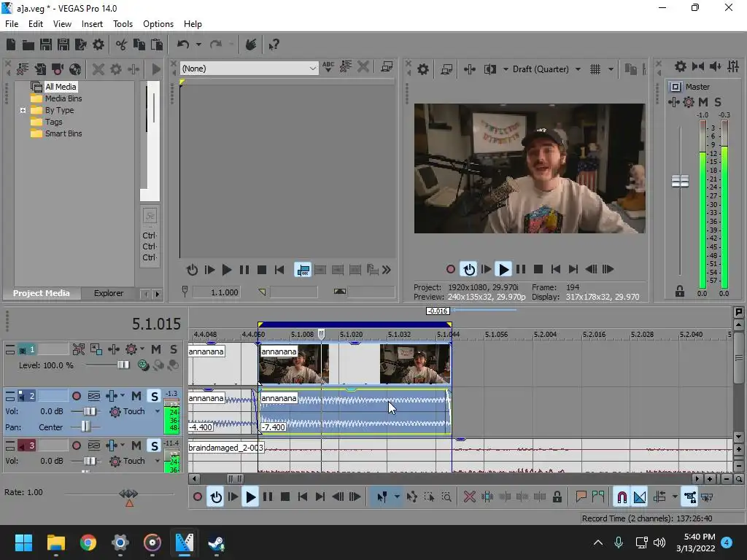The image size is (747, 560).
Task: Open Project Properties gear in main toolbar
Action: (x=98, y=45)
